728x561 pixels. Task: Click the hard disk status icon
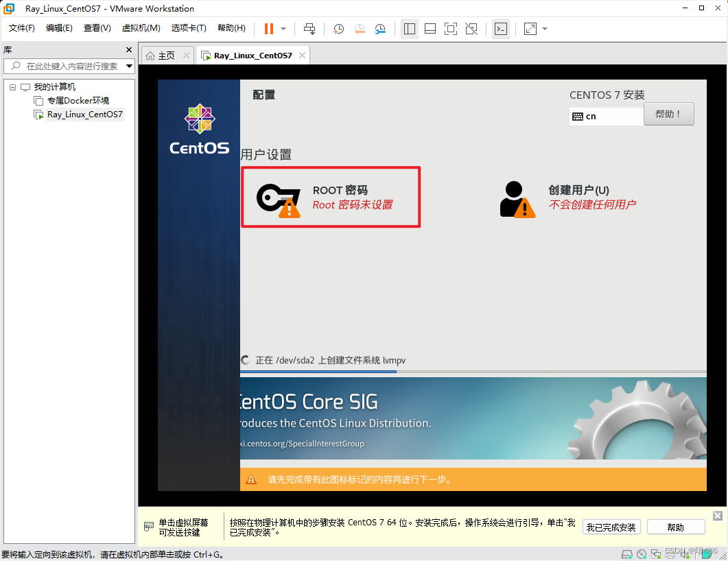626,554
